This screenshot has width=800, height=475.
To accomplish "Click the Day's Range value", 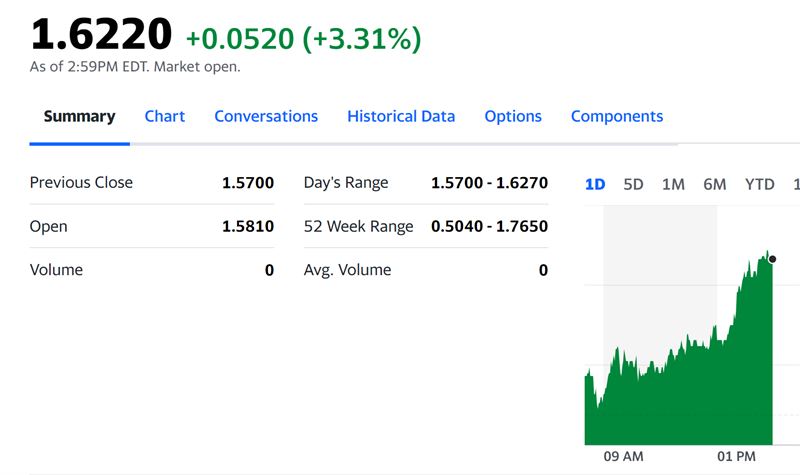I will pos(489,183).
